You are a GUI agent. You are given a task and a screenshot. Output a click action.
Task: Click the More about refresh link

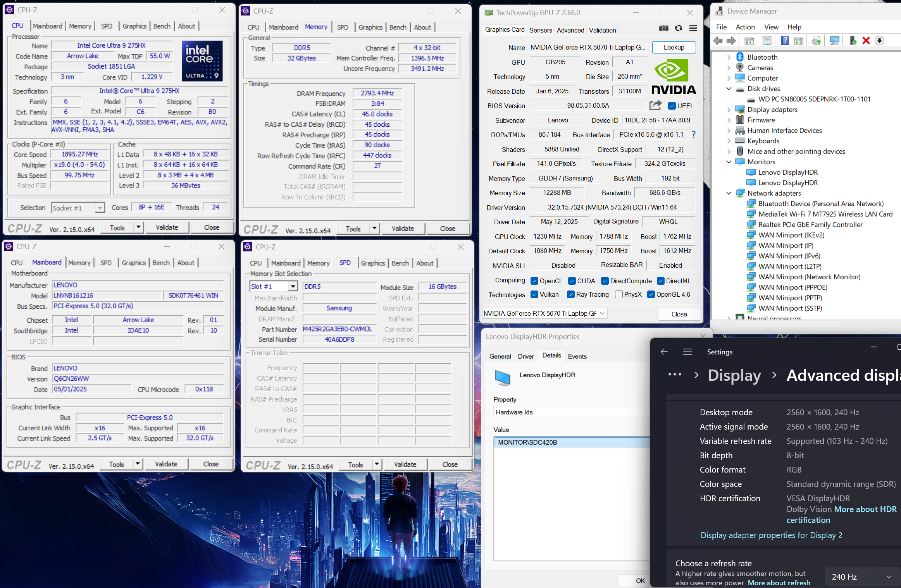(x=779, y=583)
